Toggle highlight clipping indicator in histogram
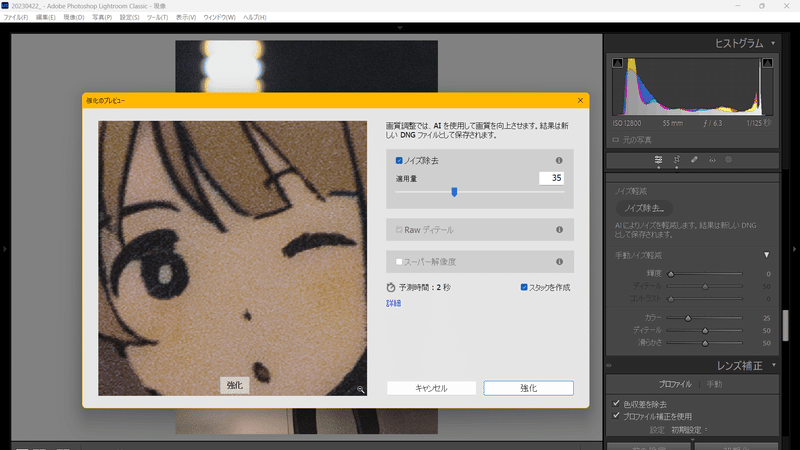This screenshot has width=800, height=450. click(x=767, y=63)
